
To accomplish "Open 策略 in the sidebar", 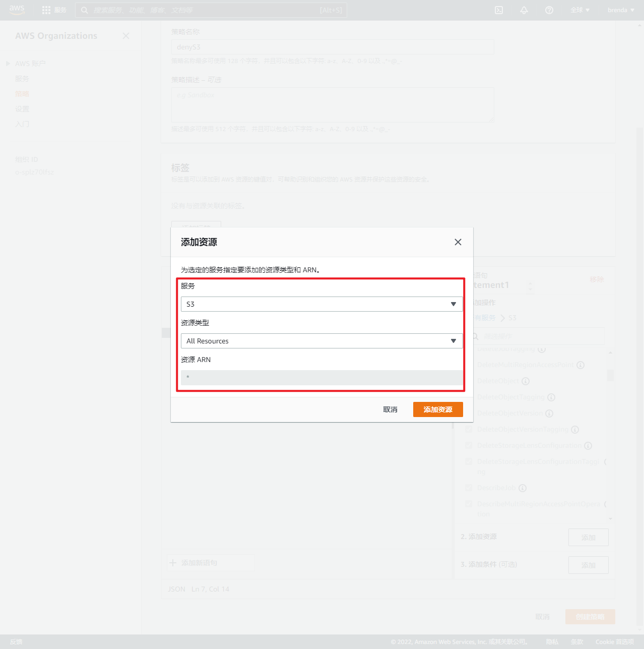I will (x=22, y=94).
